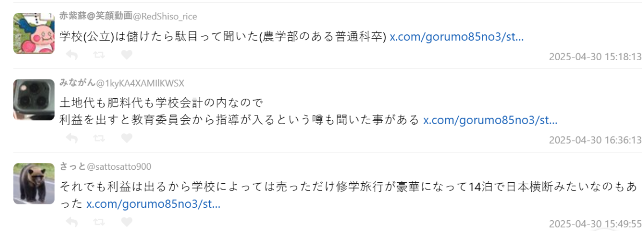The height and width of the screenshot is (231, 644).
Task: Reply to 赤紫蘇@笑顔動画's tweet
Action: (x=71, y=55)
